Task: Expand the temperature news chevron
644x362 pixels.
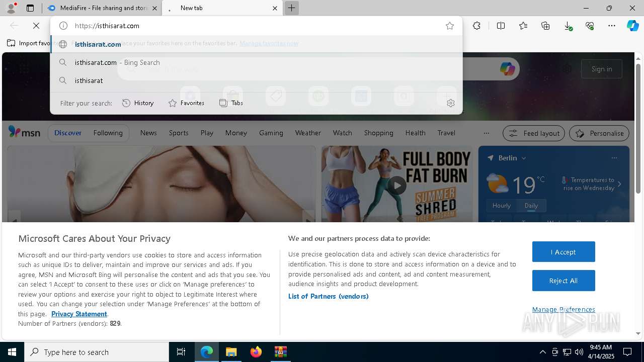Action: (x=619, y=184)
